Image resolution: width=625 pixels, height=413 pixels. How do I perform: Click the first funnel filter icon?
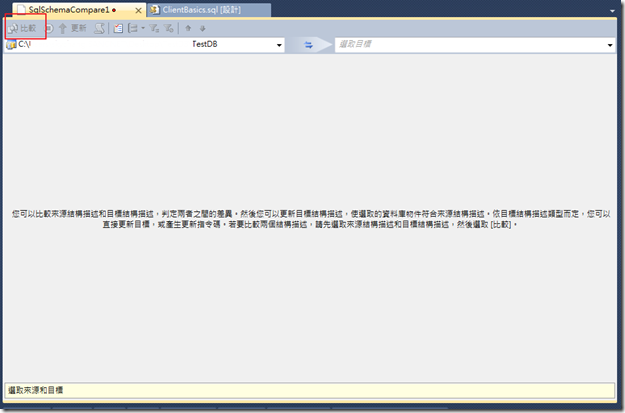tap(154, 28)
